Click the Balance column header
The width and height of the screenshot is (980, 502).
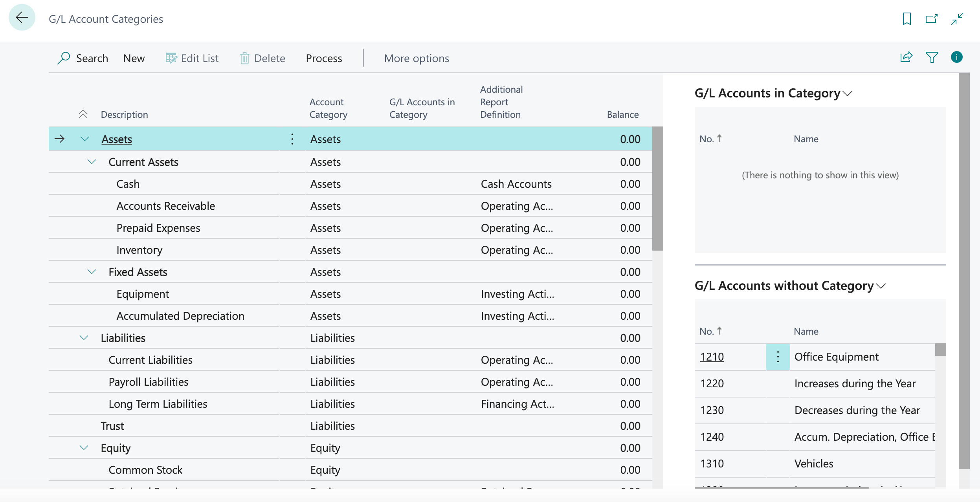(x=623, y=115)
